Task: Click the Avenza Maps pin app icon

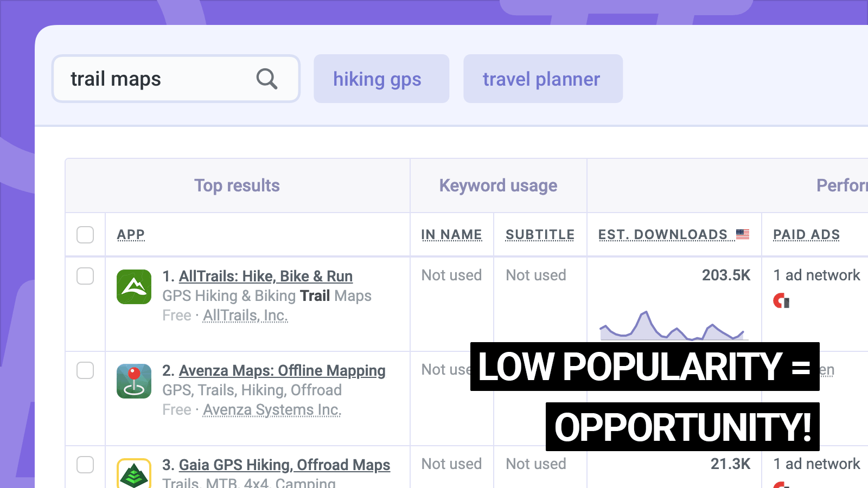Action: click(134, 382)
